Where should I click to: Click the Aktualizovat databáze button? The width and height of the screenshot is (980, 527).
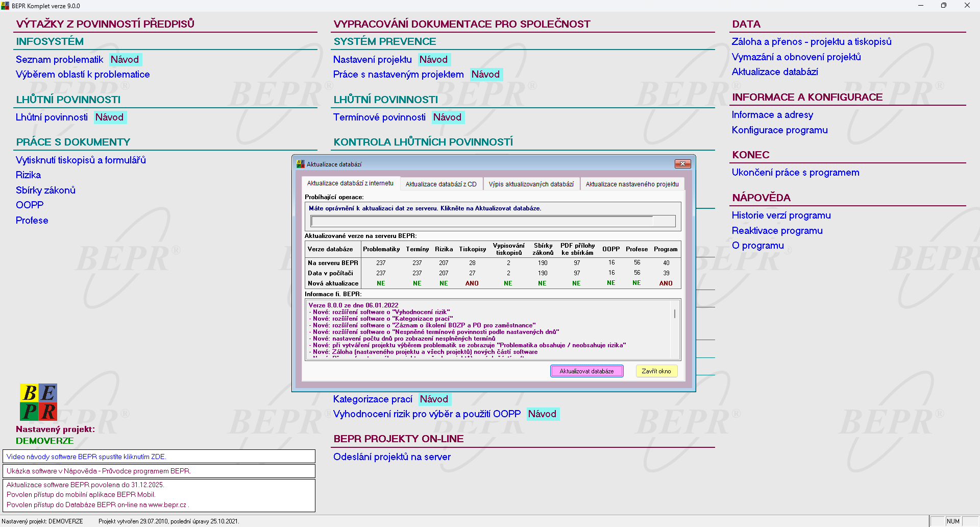pos(586,371)
